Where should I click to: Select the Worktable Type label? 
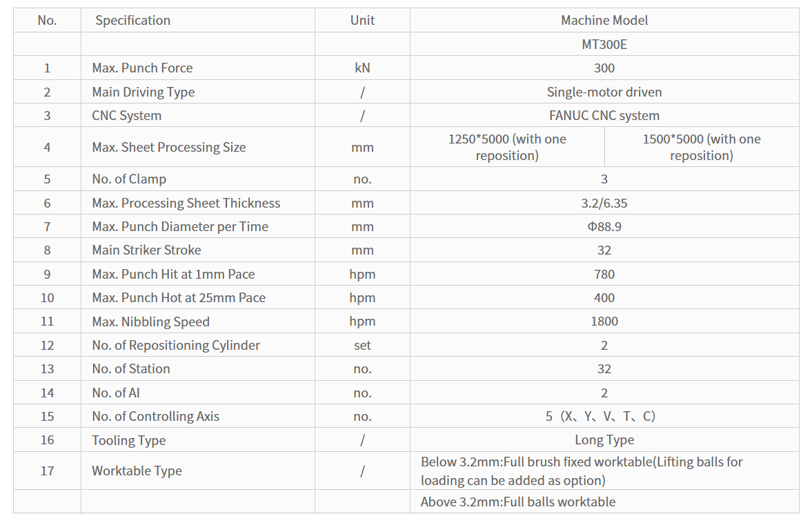[x=137, y=471]
